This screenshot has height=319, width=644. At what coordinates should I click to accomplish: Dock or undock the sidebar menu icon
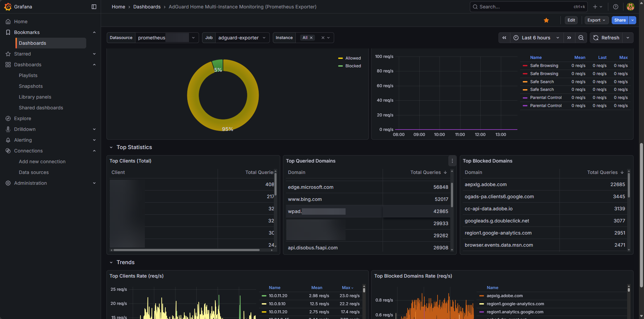(x=94, y=7)
